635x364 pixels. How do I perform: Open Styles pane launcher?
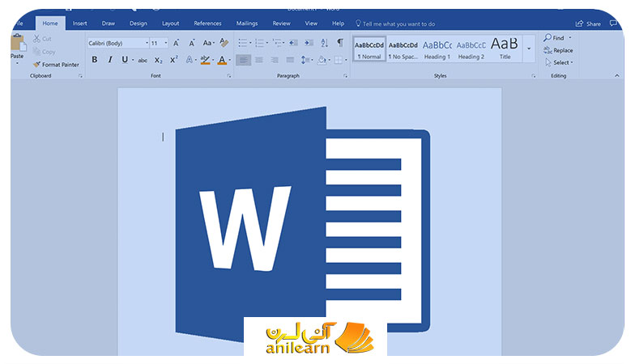click(533, 76)
